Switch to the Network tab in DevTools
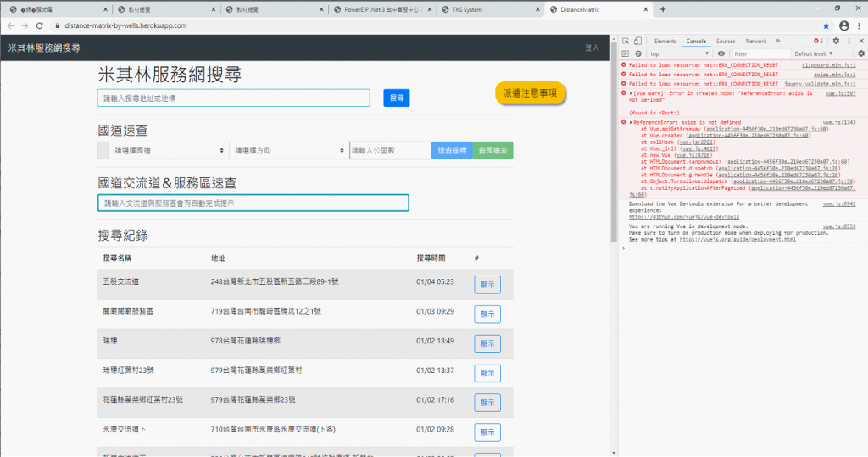This screenshot has height=457, width=868. click(x=755, y=41)
